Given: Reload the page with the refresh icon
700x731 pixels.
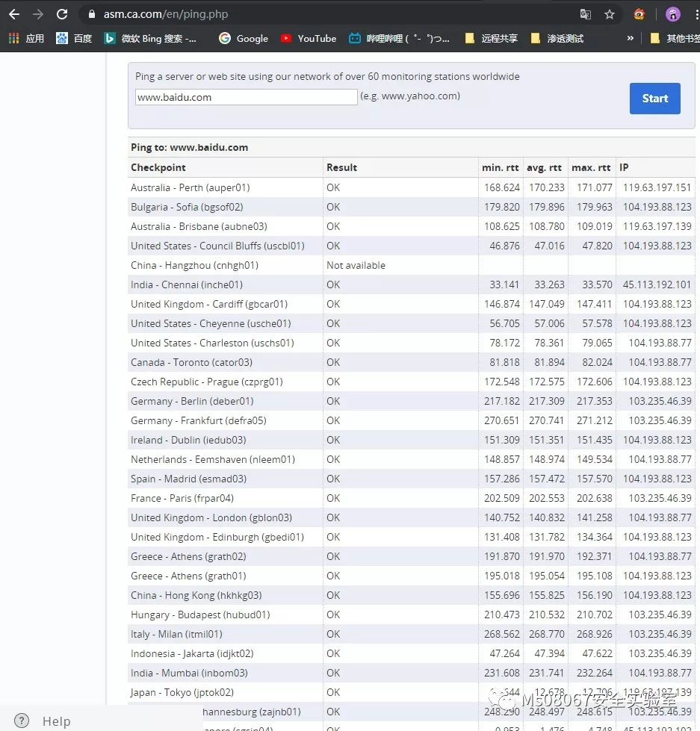Looking at the screenshot, I should (62, 14).
